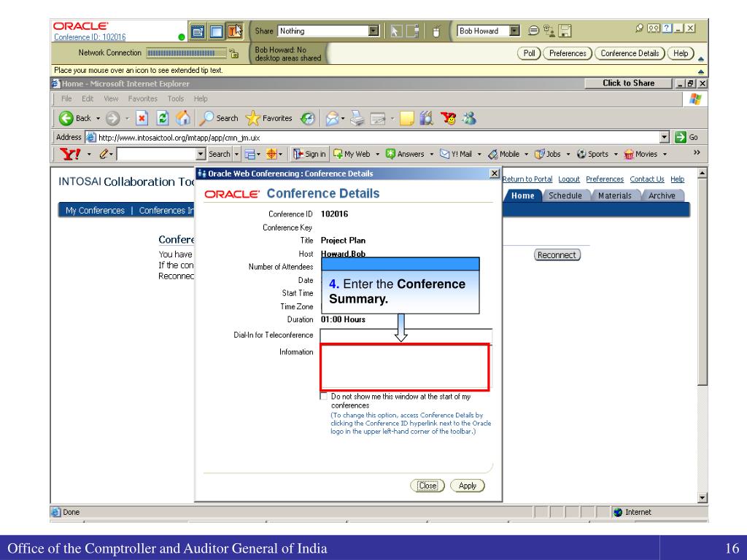
Task: Click the Network Connection strength bar
Action: 186,52
